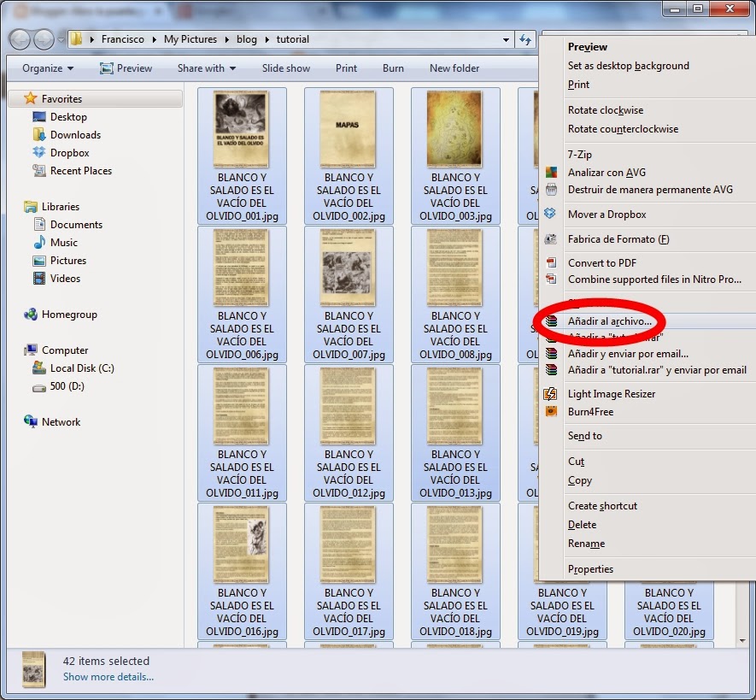Choose Burn4Free from context menu
This screenshot has width=756, height=700.
click(590, 411)
